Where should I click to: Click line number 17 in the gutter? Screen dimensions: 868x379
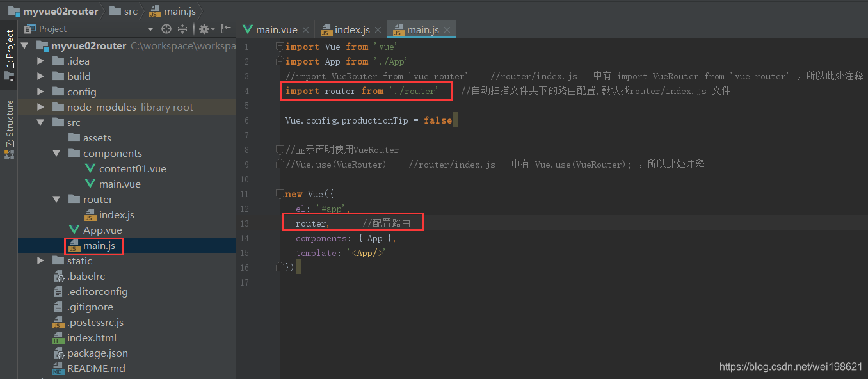pos(245,282)
